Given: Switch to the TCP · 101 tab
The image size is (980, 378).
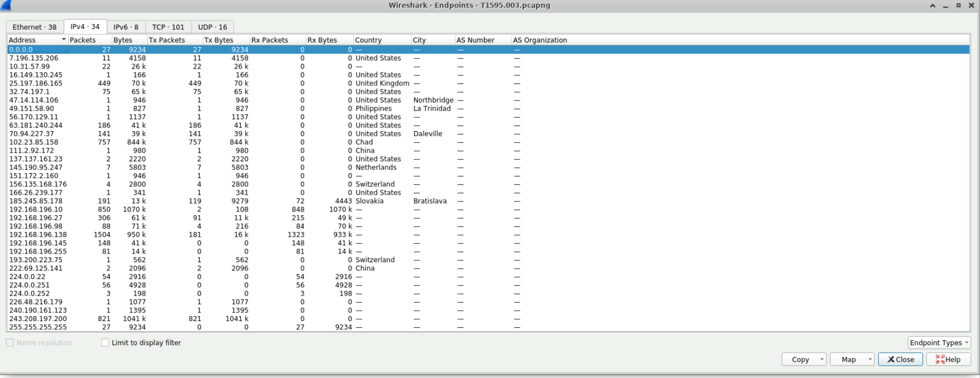Looking at the screenshot, I should [x=168, y=27].
